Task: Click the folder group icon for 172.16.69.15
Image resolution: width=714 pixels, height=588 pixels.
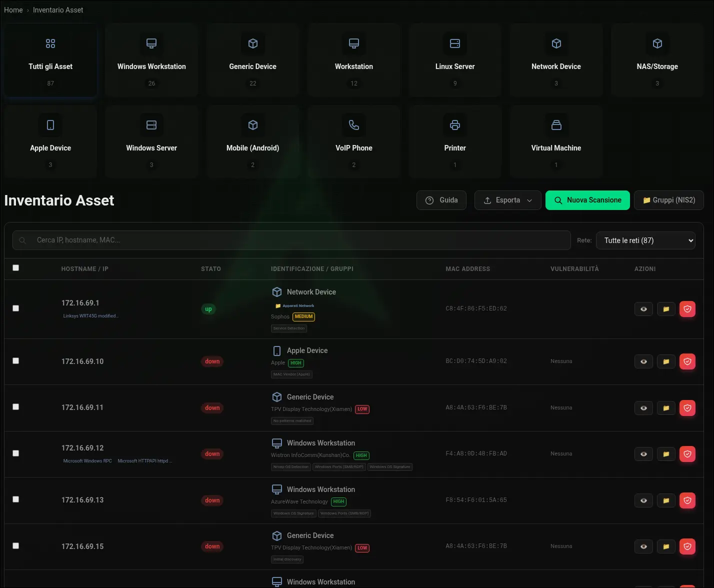Action: click(666, 546)
